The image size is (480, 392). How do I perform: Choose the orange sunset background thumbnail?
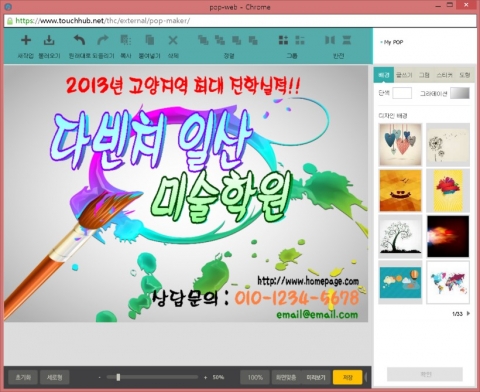400,190
